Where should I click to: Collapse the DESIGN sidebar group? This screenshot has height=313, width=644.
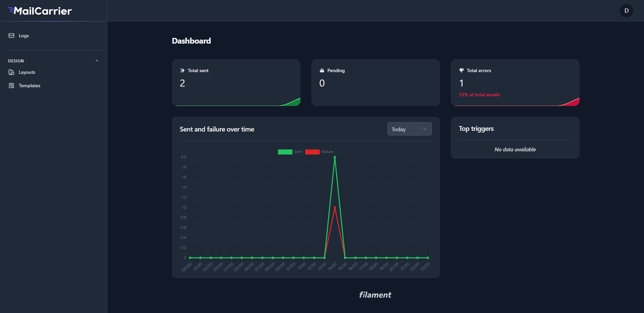tap(97, 61)
